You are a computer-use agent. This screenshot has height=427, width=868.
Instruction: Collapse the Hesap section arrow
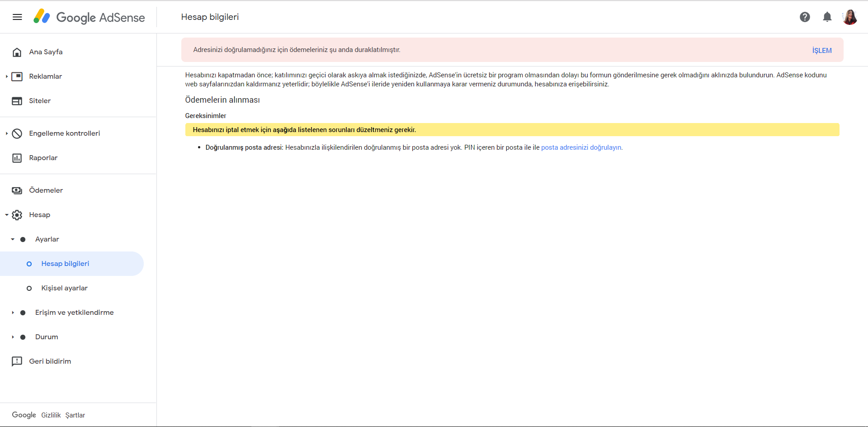(x=6, y=215)
